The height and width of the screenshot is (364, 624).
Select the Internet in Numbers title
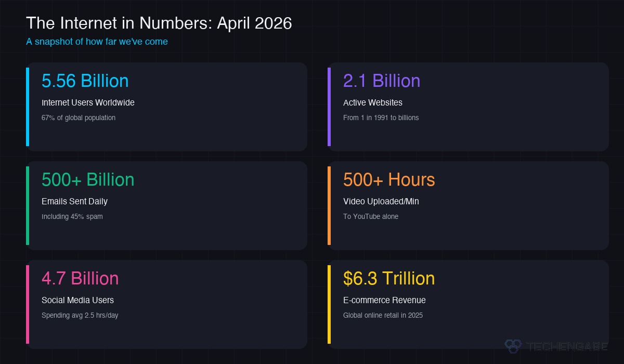(160, 23)
